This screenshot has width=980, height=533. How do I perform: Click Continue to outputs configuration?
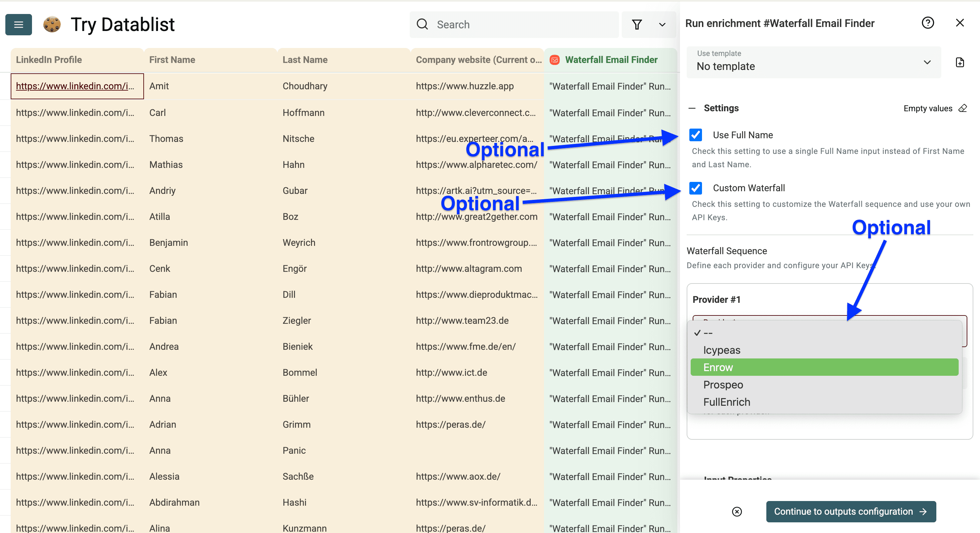tap(851, 512)
